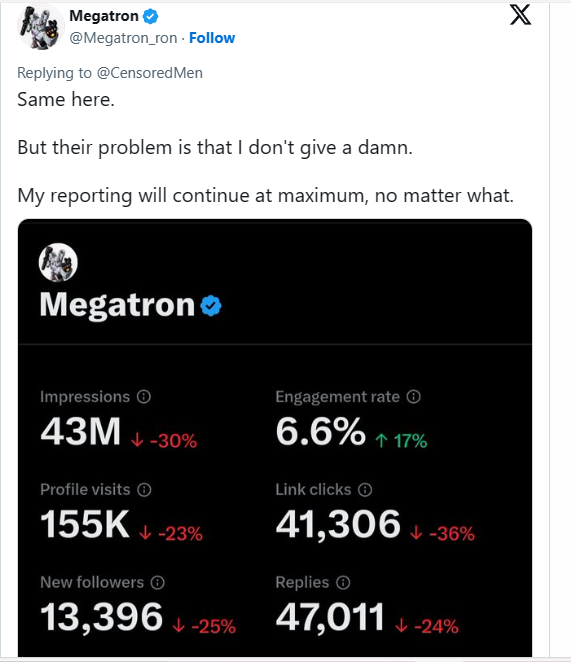The height and width of the screenshot is (662, 571).
Task: Click the verified badge in analytics card
Action: 211,306
